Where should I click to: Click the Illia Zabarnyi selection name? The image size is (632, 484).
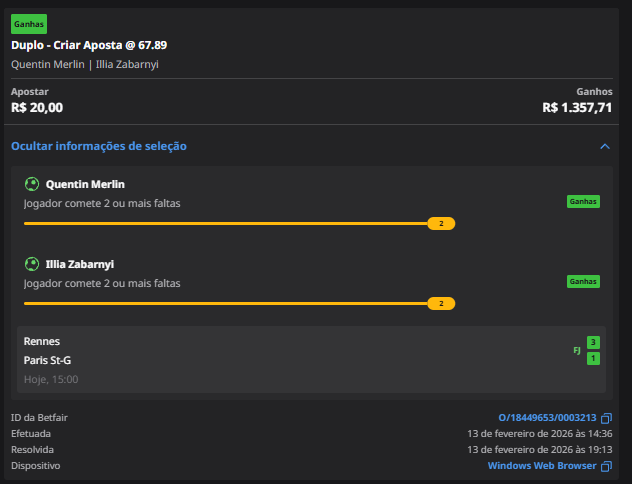click(x=80, y=264)
